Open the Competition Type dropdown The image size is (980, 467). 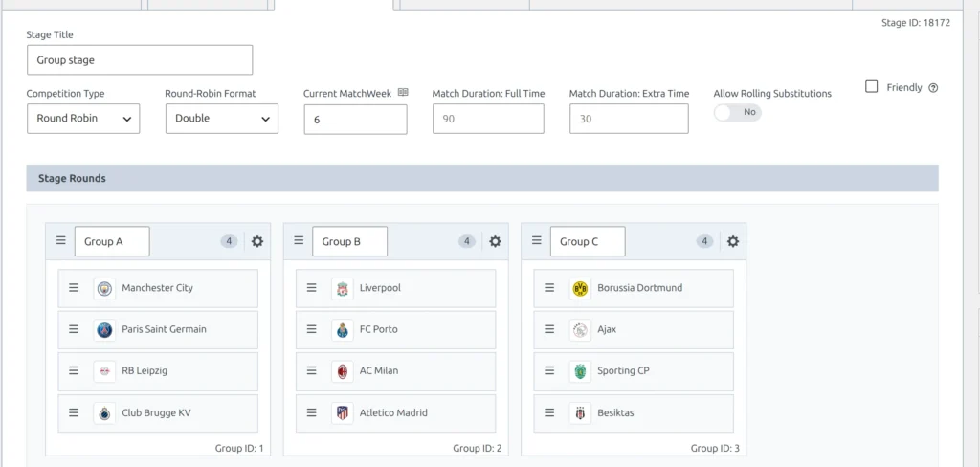click(83, 118)
